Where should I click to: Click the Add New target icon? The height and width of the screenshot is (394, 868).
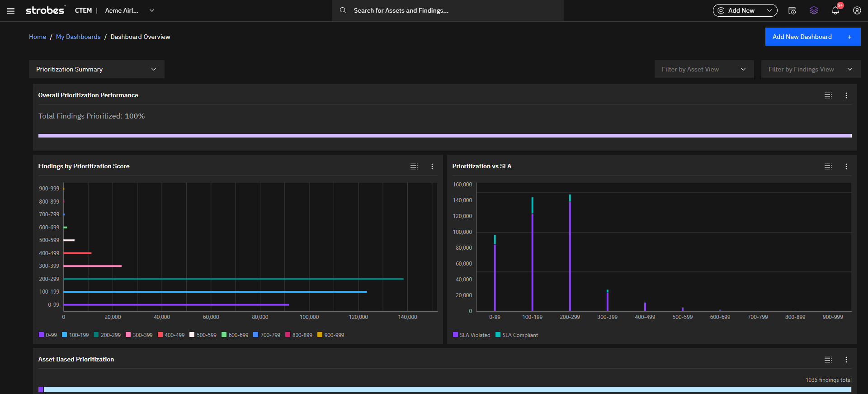click(721, 10)
